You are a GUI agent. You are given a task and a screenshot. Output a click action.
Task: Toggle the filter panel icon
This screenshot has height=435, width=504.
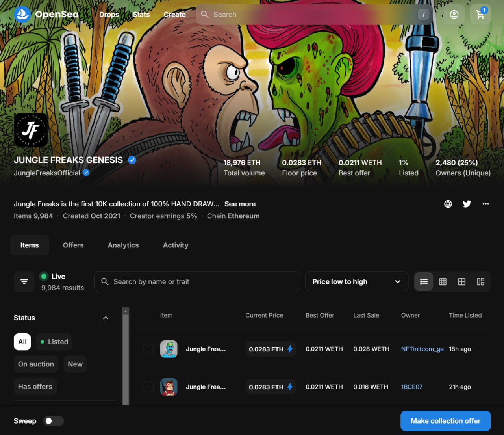pos(24,282)
